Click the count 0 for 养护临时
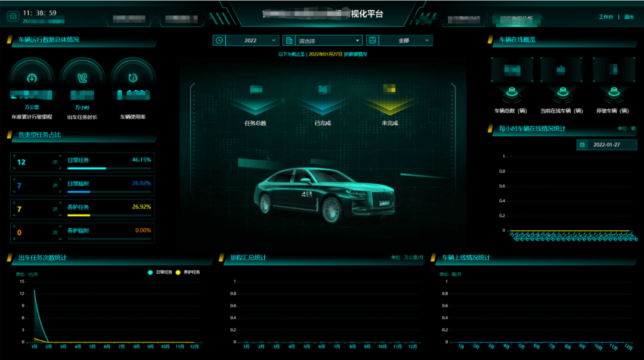This screenshot has width=644, height=360. [x=19, y=232]
